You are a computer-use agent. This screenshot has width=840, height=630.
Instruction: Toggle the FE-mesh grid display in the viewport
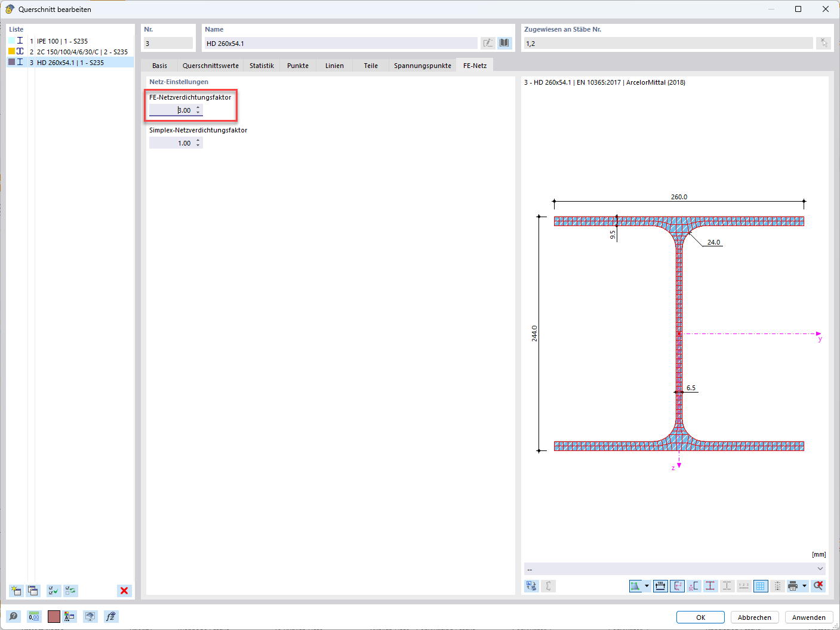click(x=761, y=586)
